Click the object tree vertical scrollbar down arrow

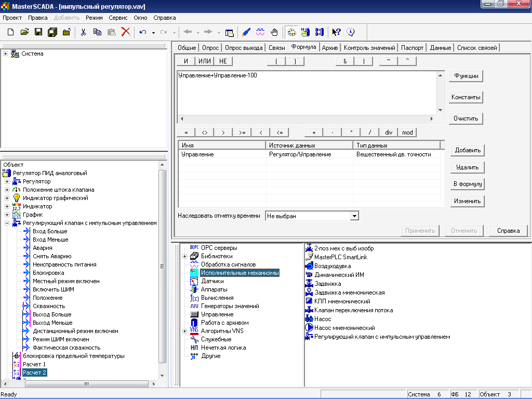click(162, 376)
